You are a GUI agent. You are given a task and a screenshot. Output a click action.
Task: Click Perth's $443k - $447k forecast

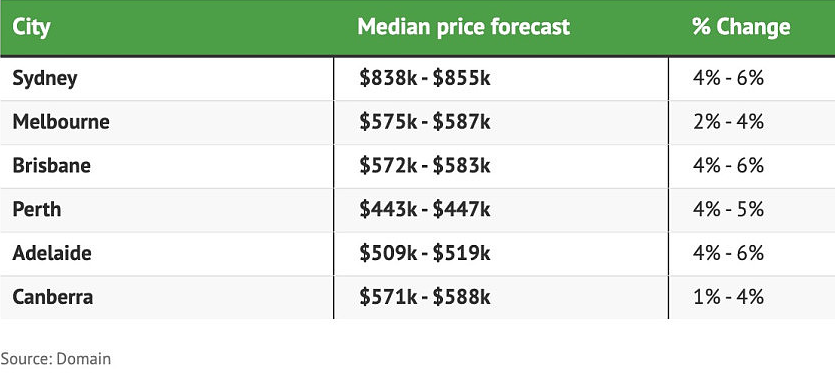[424, 209]
